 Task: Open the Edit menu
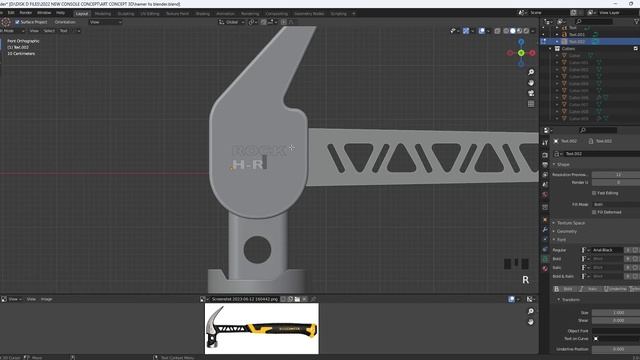pyautogui.click(x=11, y=13)
